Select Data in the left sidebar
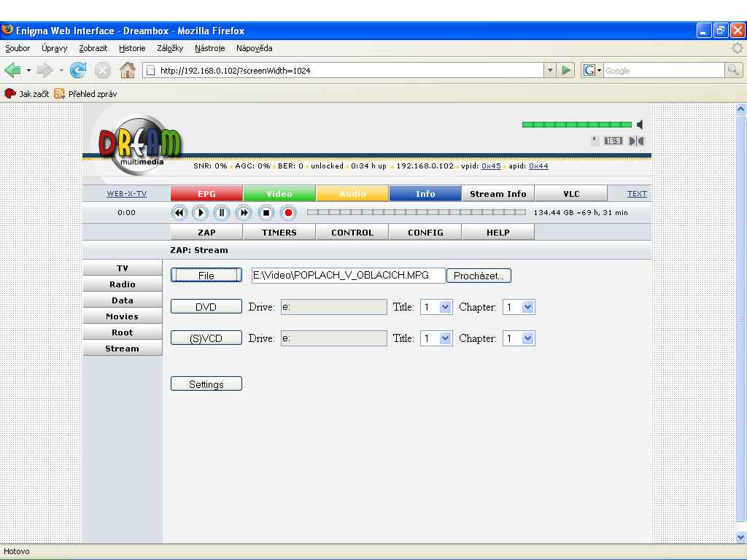747x560 pixels. tap(123, 300)
